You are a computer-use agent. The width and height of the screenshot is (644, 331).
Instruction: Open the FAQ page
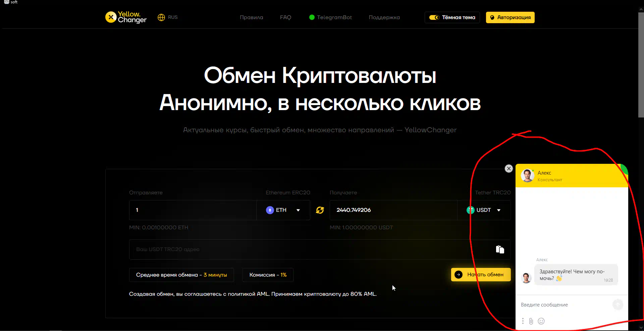point(285,17)
